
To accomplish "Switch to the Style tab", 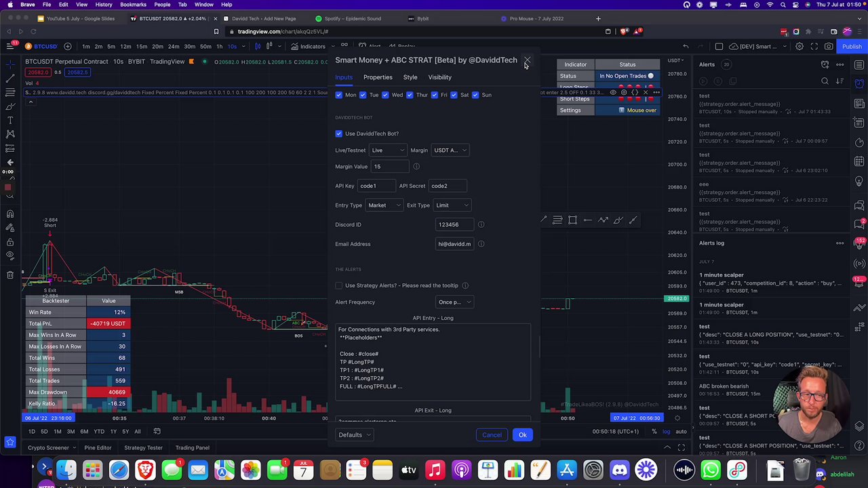I will point(410,77).
